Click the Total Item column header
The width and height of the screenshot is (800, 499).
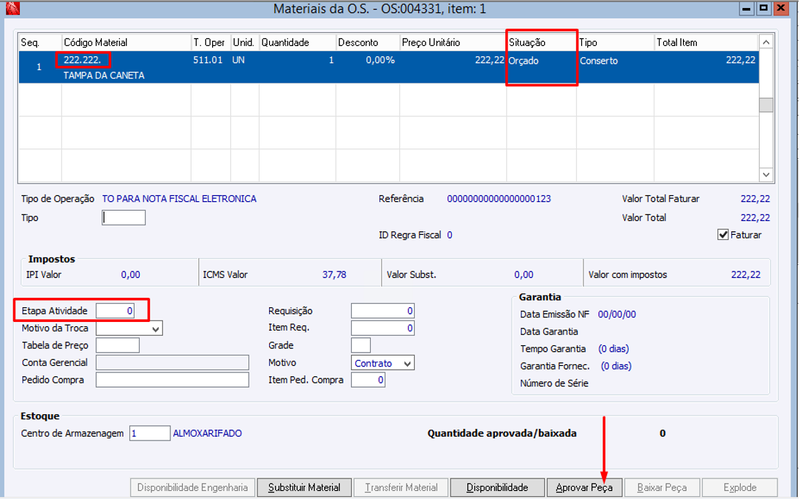pyautogui.click(x=706, y=42)
